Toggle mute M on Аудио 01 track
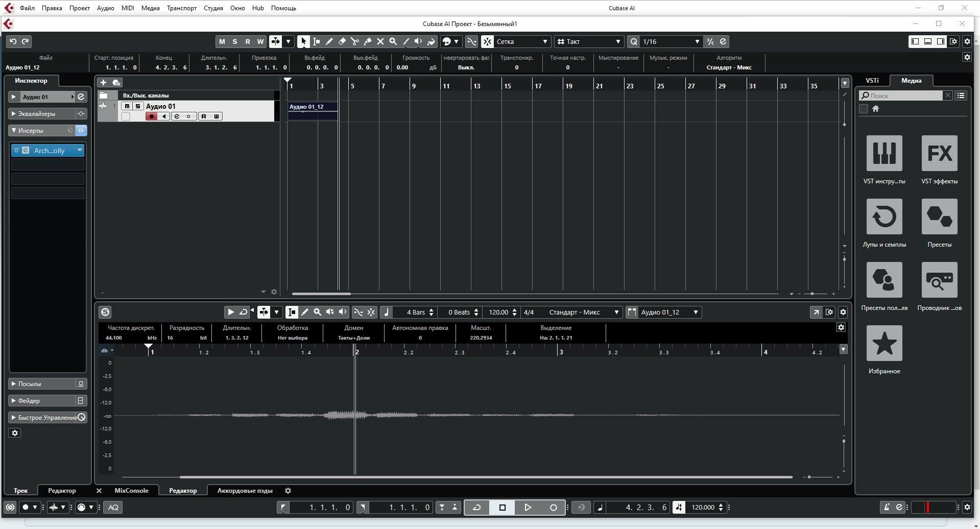This screenshot has width=980, height=529. tap(127, 106)
